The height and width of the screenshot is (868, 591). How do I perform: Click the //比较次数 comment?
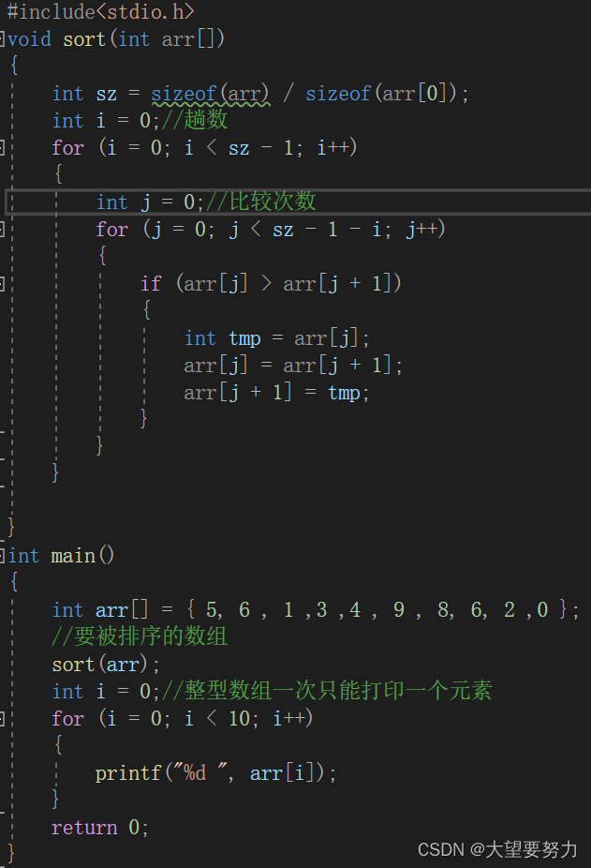tap(261, 202)
